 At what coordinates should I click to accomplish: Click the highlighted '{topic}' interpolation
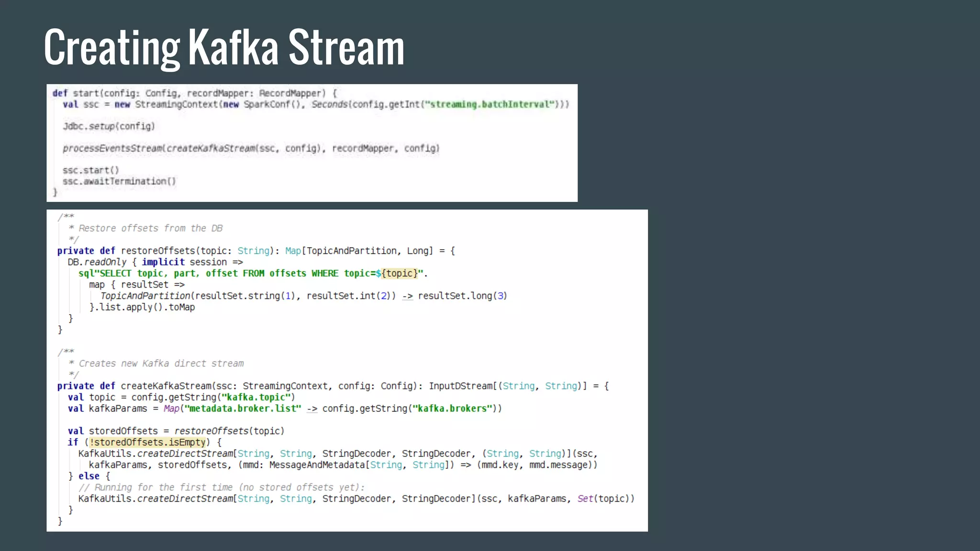click(x=399, y=273)
